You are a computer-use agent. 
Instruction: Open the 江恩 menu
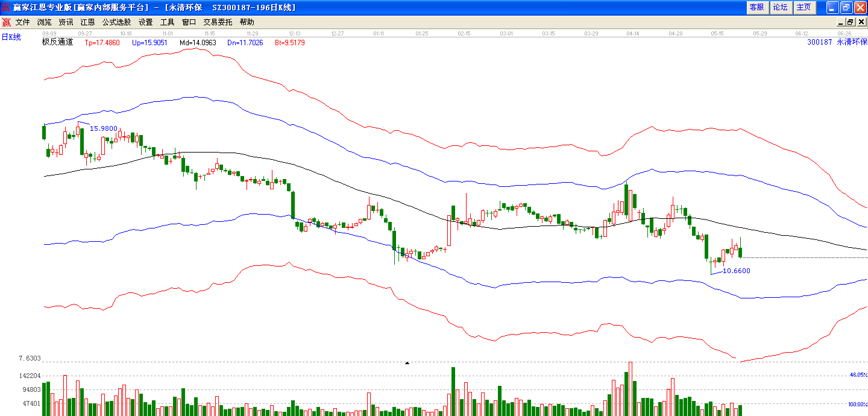pyautogui.click(x=88, y=22)
